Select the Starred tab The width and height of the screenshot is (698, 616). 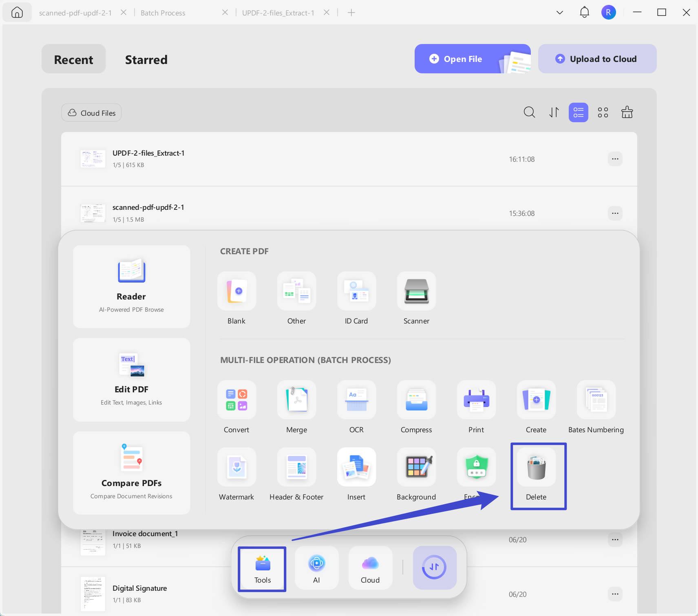click(146, 59)
